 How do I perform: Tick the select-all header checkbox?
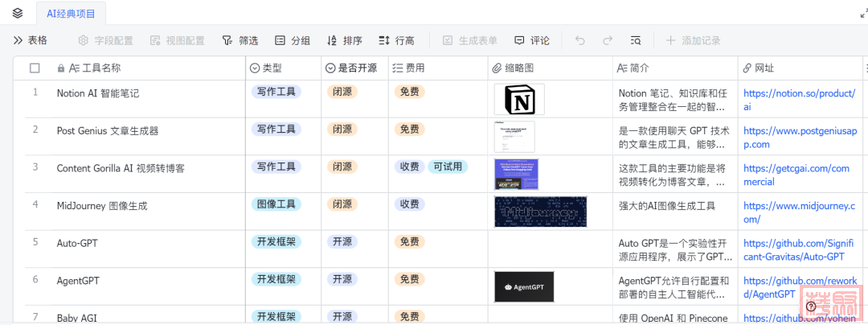35,68
